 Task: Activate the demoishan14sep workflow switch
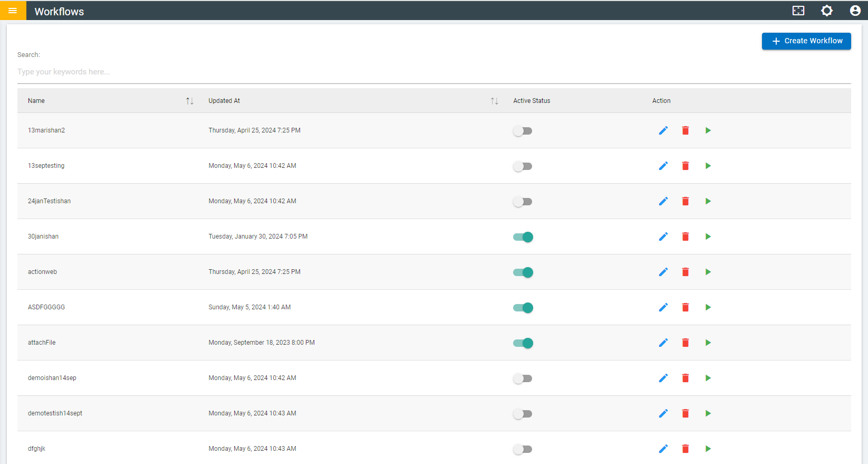click(523, 378)
